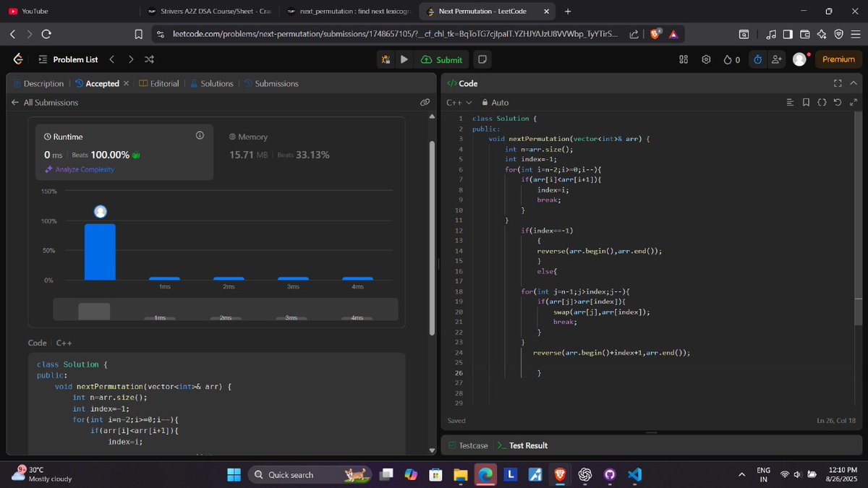
Task: Open Analyze Complexity link
Action: (85, 168)
